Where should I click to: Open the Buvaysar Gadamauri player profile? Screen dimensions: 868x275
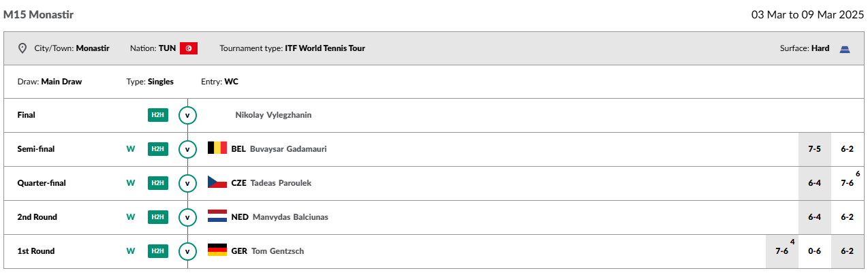(x=288, y=149)
